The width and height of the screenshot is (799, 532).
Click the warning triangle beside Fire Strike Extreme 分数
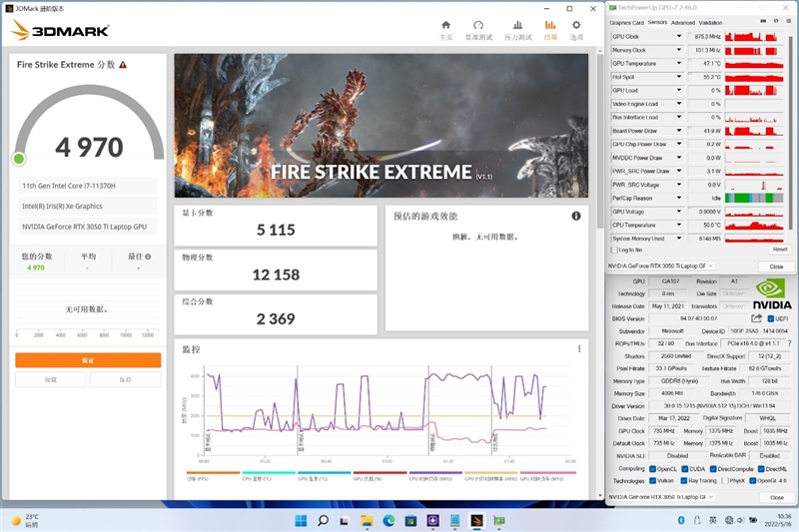123,65
